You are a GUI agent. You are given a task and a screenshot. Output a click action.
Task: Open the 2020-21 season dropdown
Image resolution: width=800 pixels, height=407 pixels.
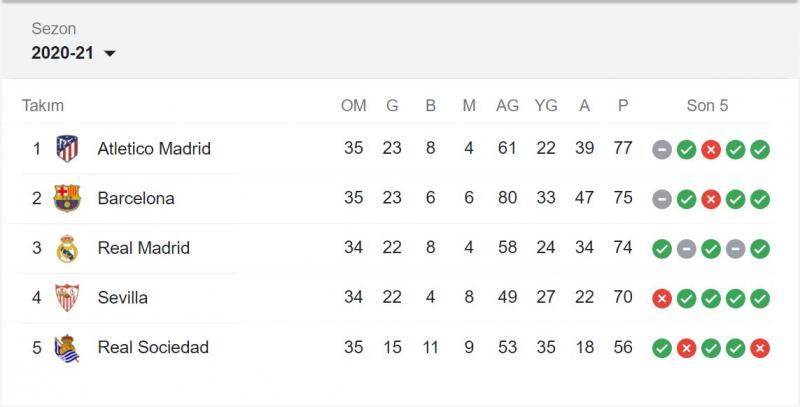73,53
